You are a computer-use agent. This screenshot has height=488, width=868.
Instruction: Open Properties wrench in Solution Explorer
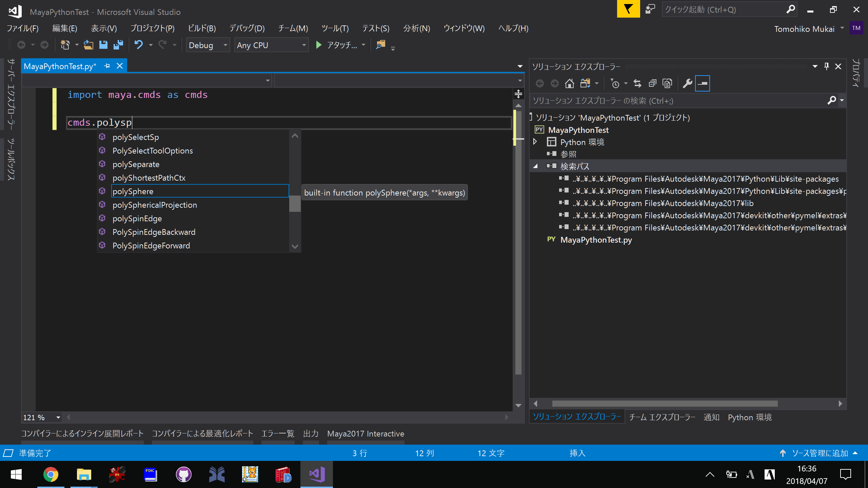click(x=688, y=83)
